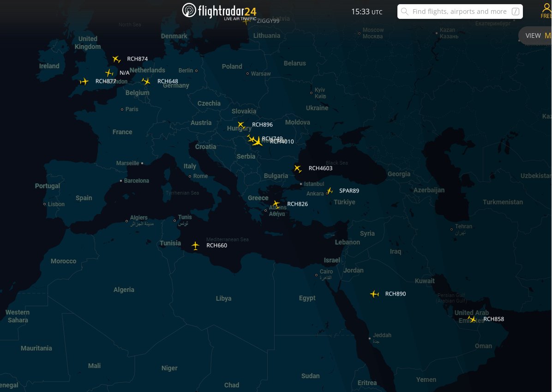
Task: Click the Lisbon city marker
Action: pos(45,204)
